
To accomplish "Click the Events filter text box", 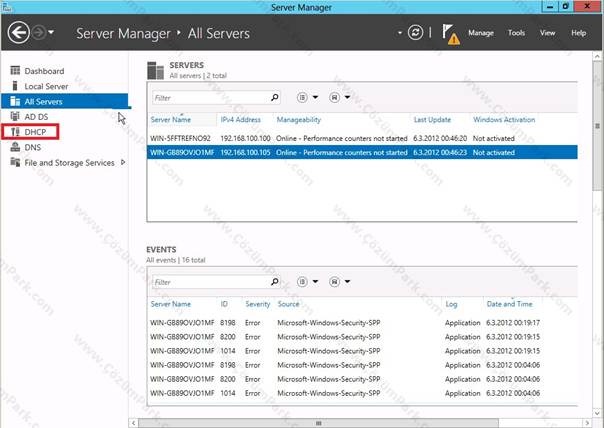I will pyautogui.click(x=211, y=282).
